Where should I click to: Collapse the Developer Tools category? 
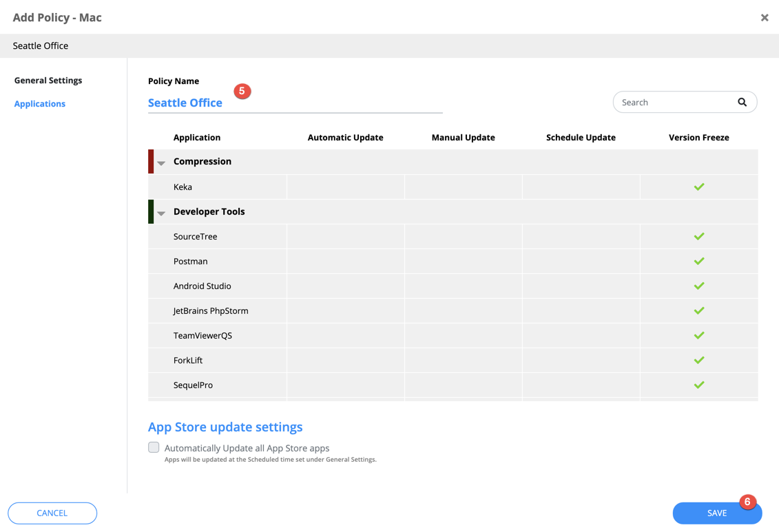click(x=161, y=213)
